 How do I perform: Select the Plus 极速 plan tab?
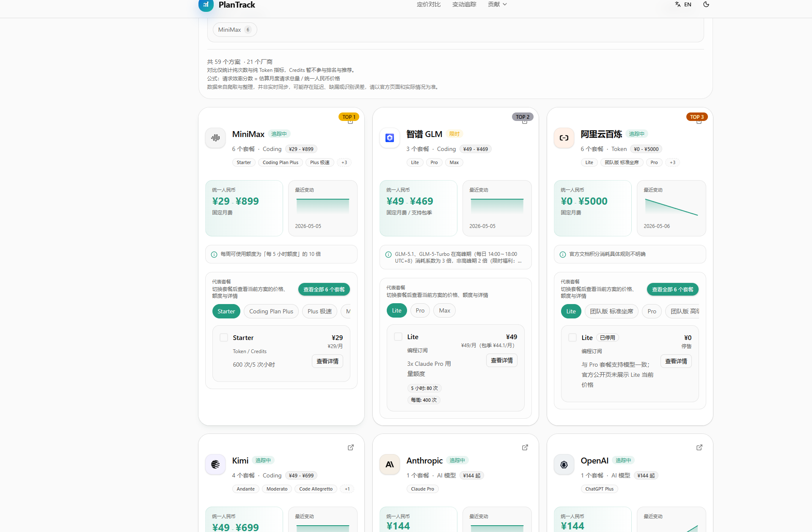pyautogui.click(x=320, y=311)
